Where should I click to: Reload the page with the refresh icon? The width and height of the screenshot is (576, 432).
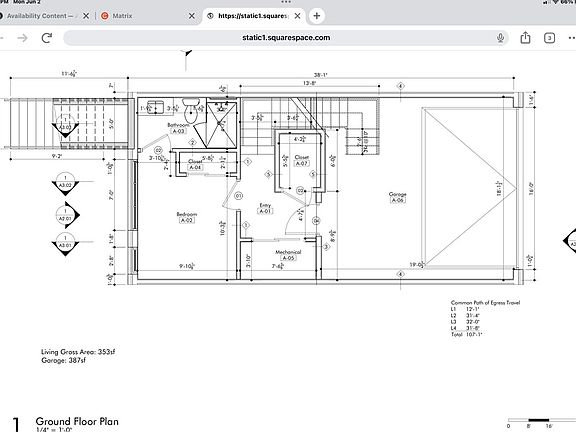click(47, 37)
